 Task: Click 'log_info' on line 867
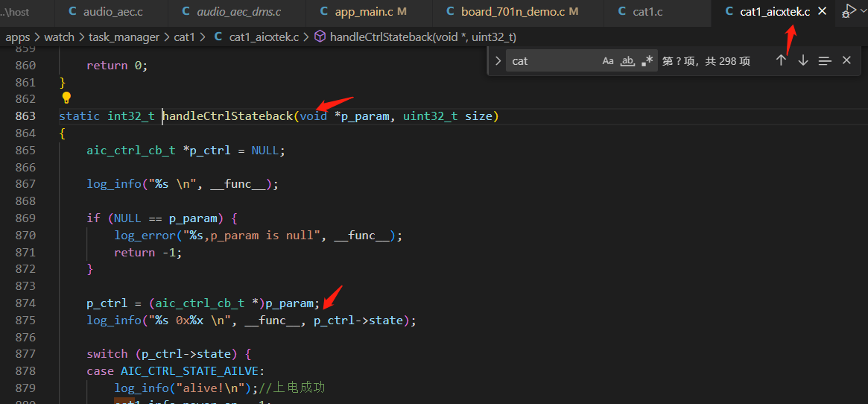[114, 184]
